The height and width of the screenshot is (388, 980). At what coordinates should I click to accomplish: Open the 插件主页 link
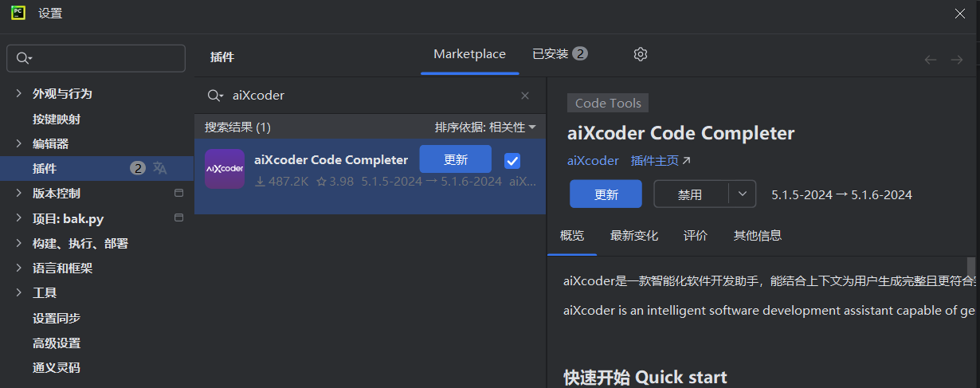point(661,161)
